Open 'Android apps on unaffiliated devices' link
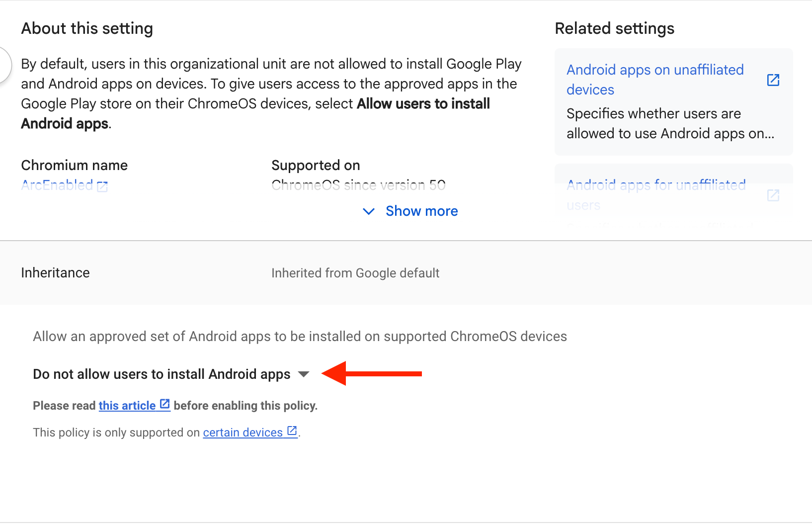The height and width of the screenshot is (524, 812). pos(654,80)
